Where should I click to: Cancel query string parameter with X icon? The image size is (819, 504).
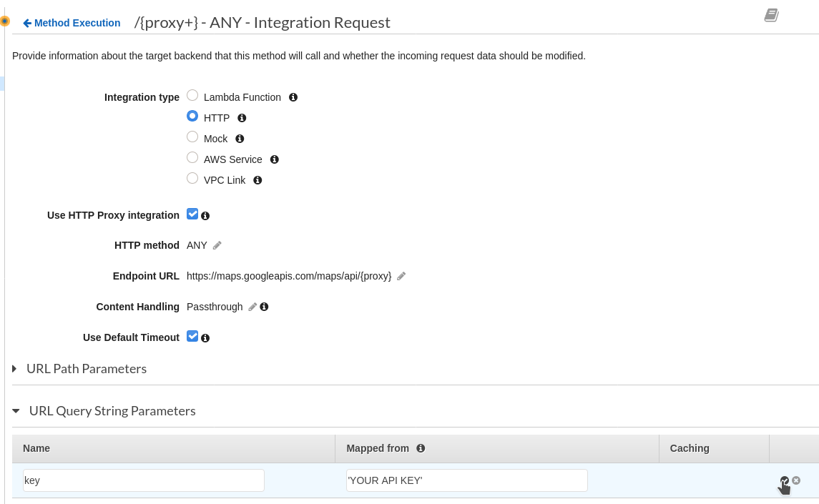(x=796, y=480)
